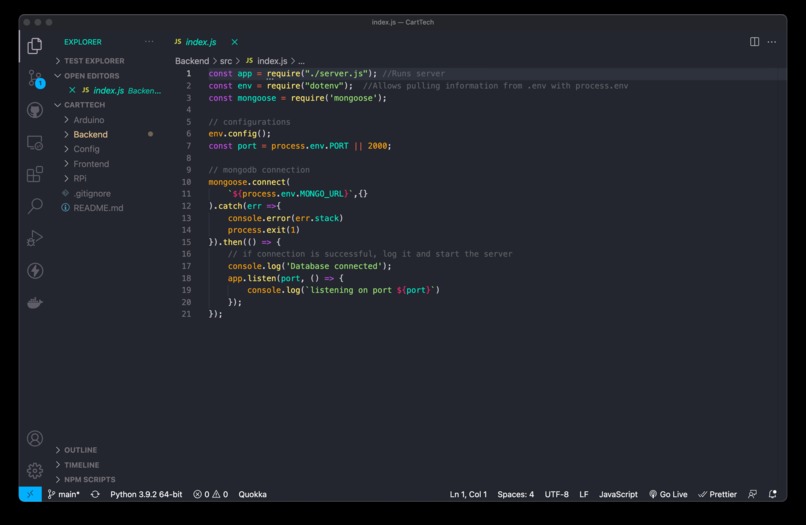Viewport: 806px width, 525px height.
Task: Open the README.md file
Action: (98, 208)
